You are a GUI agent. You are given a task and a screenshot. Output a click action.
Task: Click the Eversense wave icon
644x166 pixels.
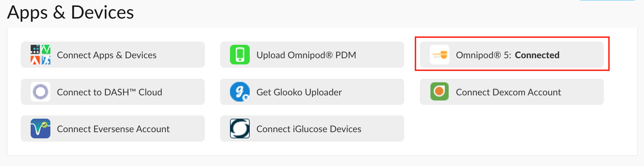(41, 129)
